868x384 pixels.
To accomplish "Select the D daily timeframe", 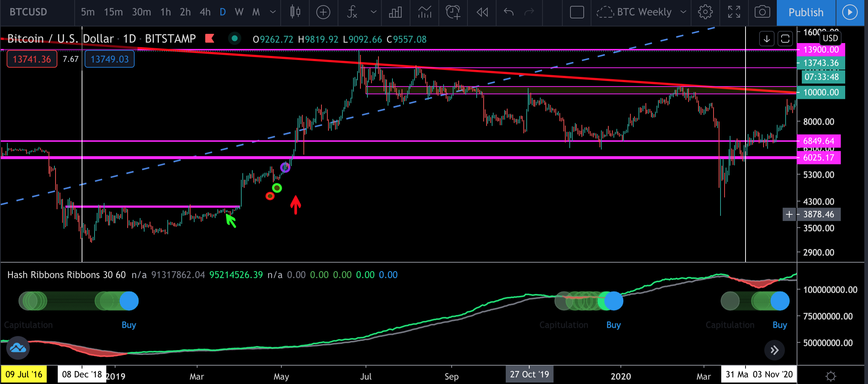I will click(x=223, y=12).
